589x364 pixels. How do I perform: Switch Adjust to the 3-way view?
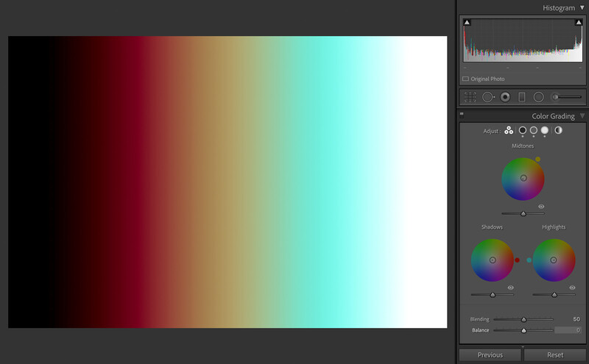point(509,130)
